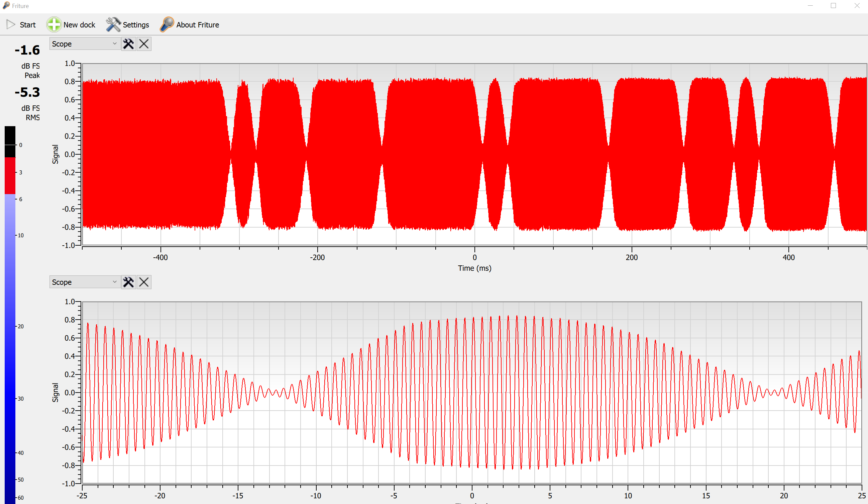Open settings for the top Scope widget

tap(128, 44)
